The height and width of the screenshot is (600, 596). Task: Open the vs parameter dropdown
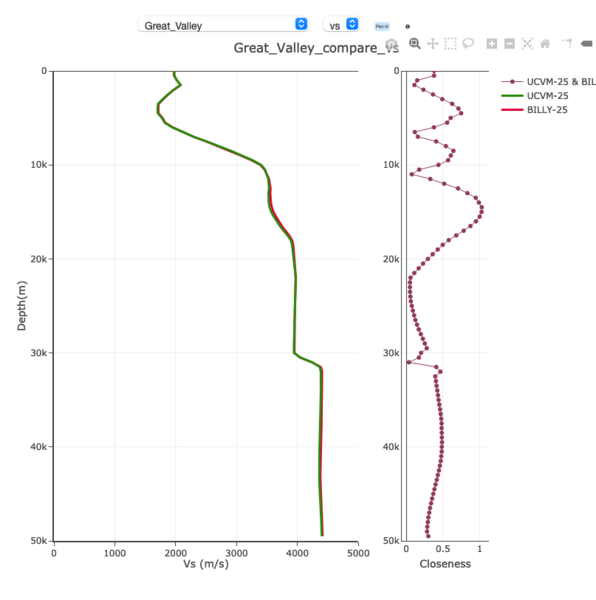coord(341,24)
